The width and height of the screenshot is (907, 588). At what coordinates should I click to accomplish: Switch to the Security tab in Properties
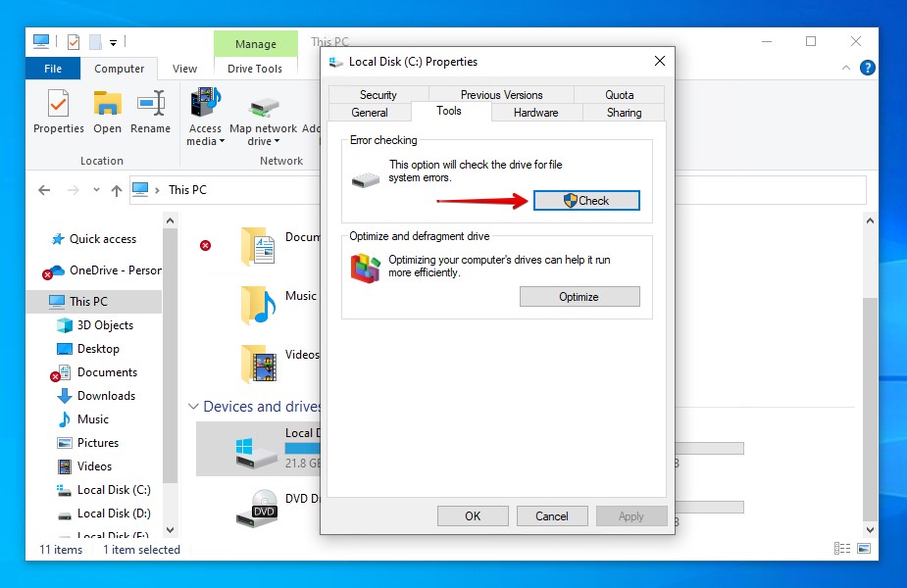(378, 95)
